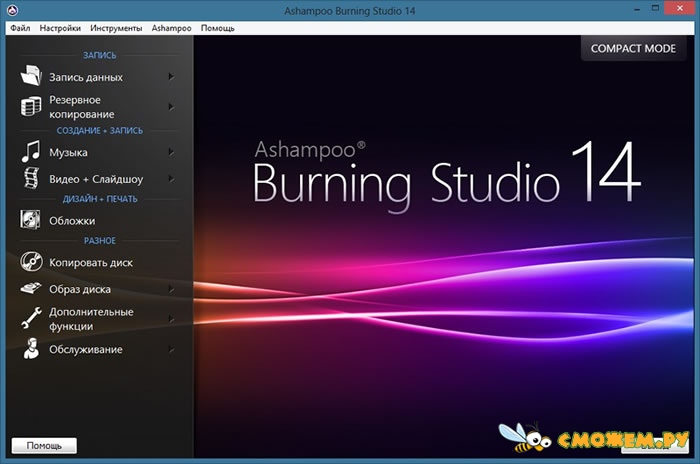
Task: Select the Дополнительные функции label
Action: point(91,319)
